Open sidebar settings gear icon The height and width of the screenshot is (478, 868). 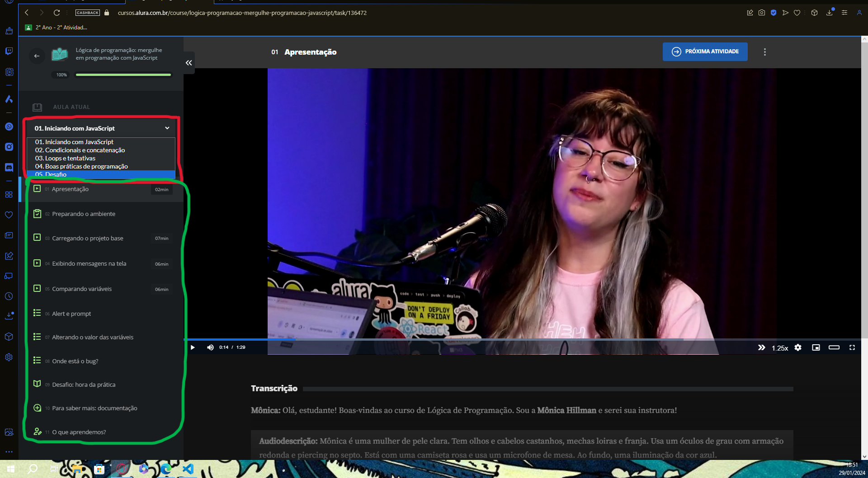9,357
